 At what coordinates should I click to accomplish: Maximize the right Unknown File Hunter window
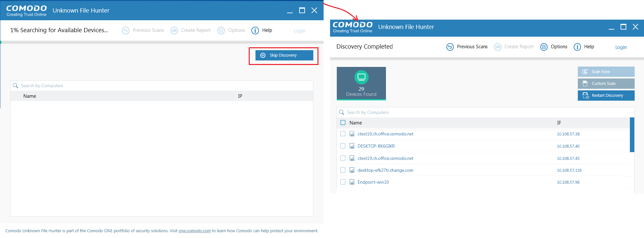[623, 27]
